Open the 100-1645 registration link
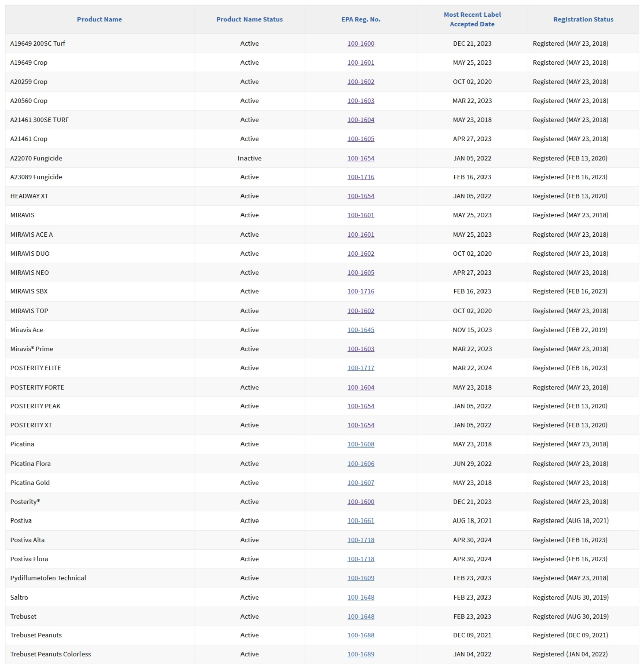This screenshot has width=644, height=670. pyautogui.click(x=361, y=330)
